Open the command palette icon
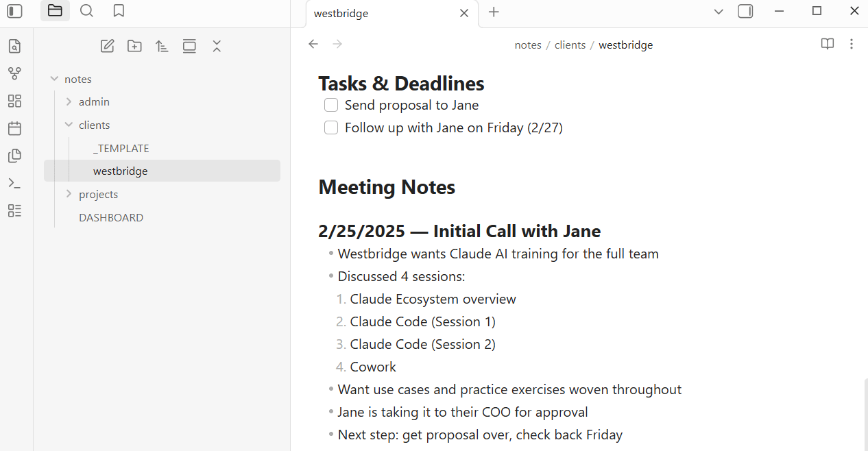Screen dimensions: 868x451 (14, 183)
